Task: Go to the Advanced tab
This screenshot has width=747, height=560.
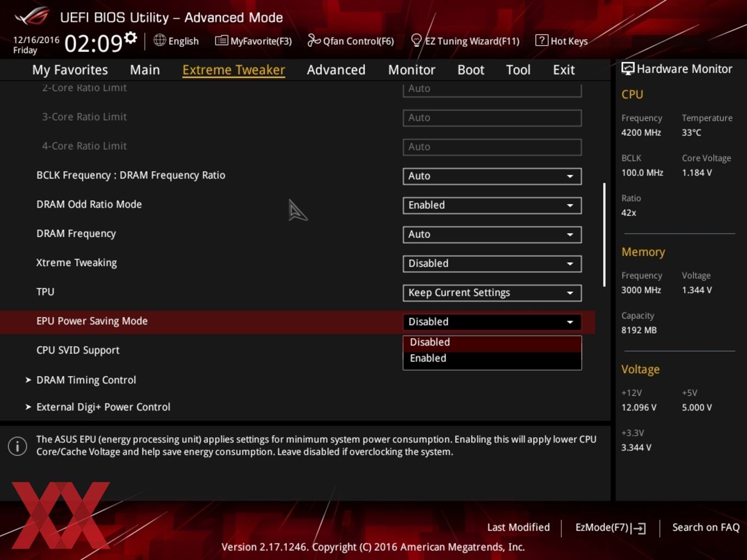Action: point(336,70)
